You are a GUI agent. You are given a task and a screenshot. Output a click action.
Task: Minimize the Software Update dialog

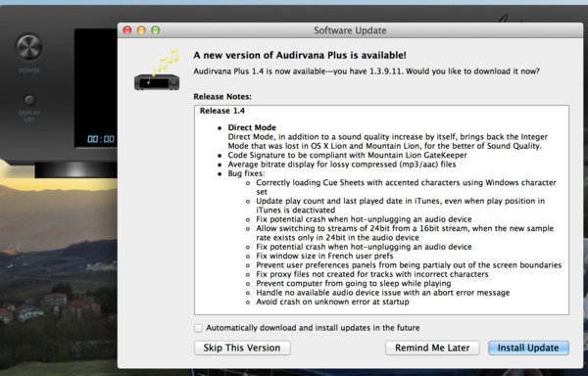point(141,30)
